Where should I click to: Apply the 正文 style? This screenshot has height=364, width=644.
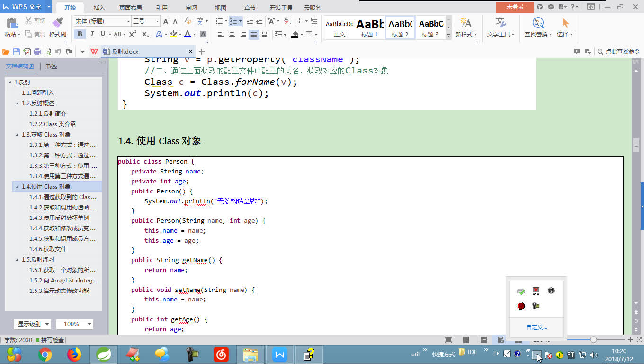[340, 27]
